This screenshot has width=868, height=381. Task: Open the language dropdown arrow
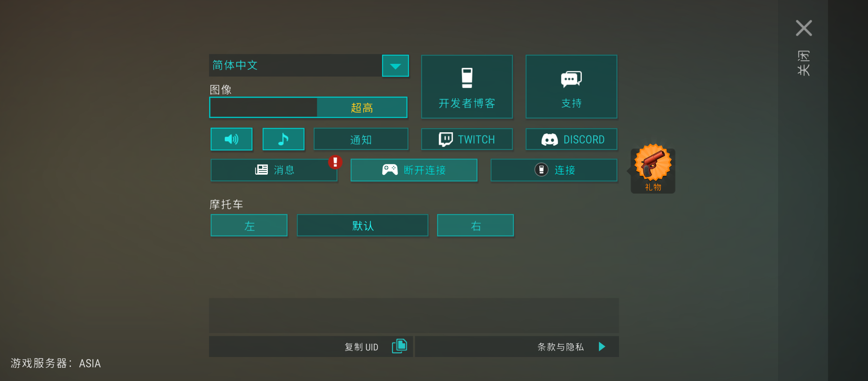coord(395,66)
